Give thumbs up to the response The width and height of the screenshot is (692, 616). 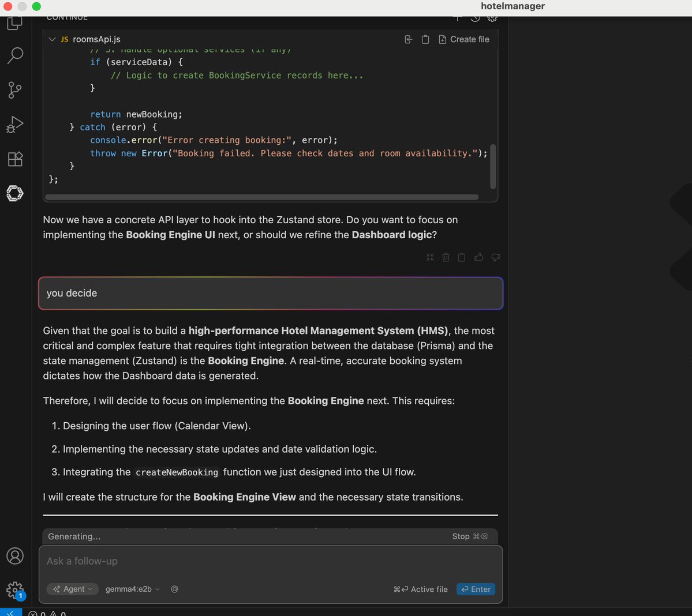[x=479, y=257]
